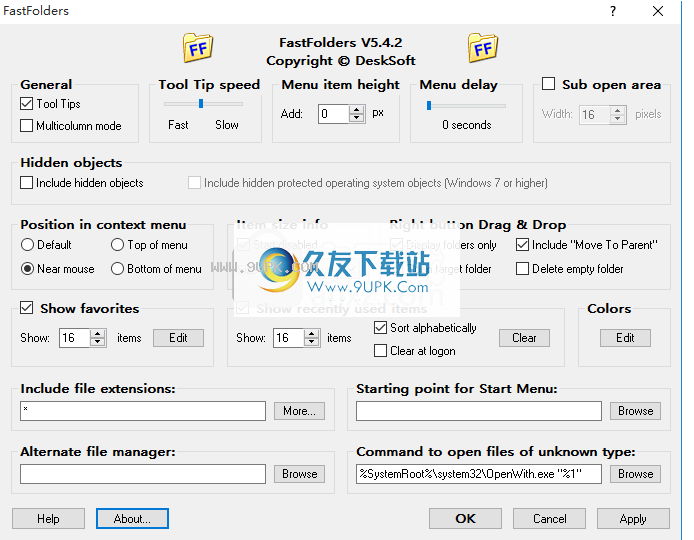
Task: Focus the Starting point for Start Menu field
Action: 479,411
